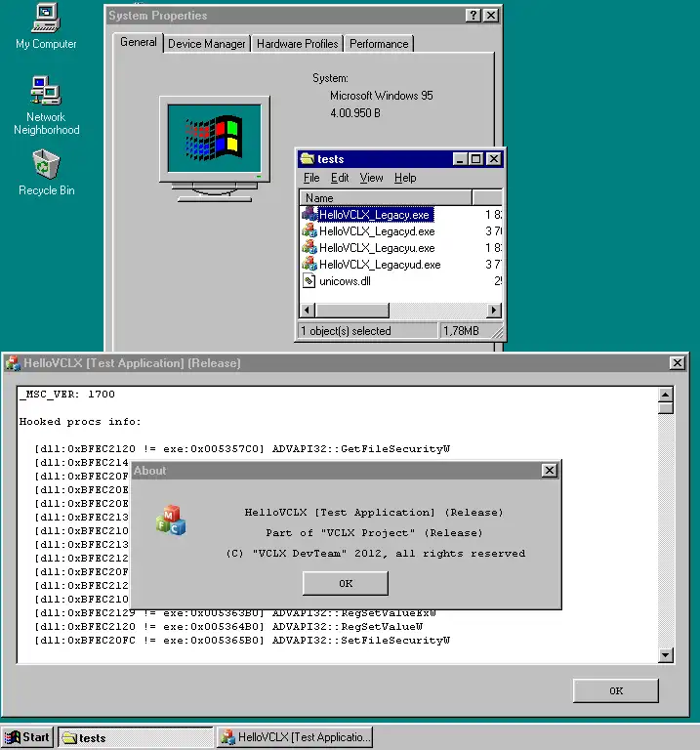Select the General tab in System Properties
This screenshot has width=700, height=750.
(139, 42)
